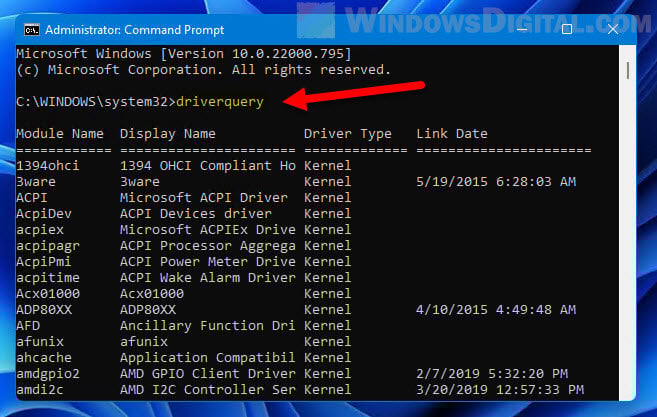Click 'AMD GPIO Client Driver' display name
The height and width of the screenshot is (417, 657).
pos(208,373)
